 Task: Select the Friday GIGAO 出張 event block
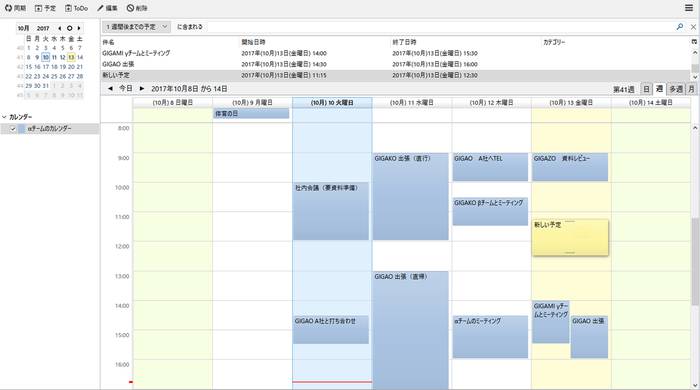[589, 337]
